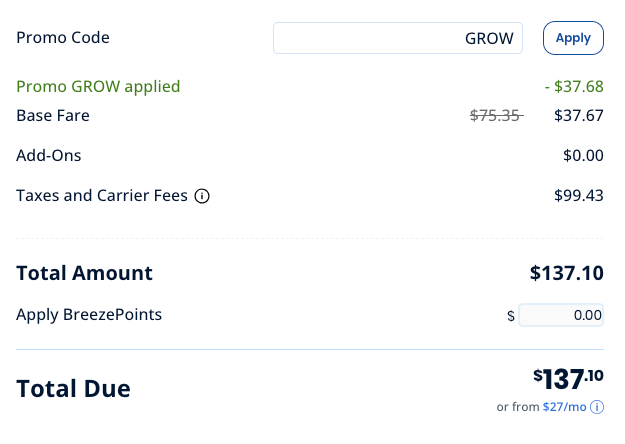Click the Apply promo code button
The width and height of the screenshot is (625, 444).
pos(573,38)
